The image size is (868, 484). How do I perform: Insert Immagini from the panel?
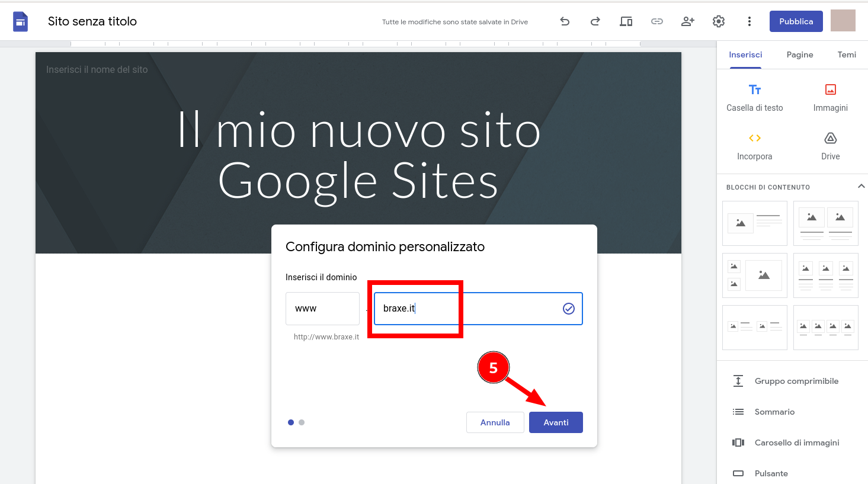[831, 98]
